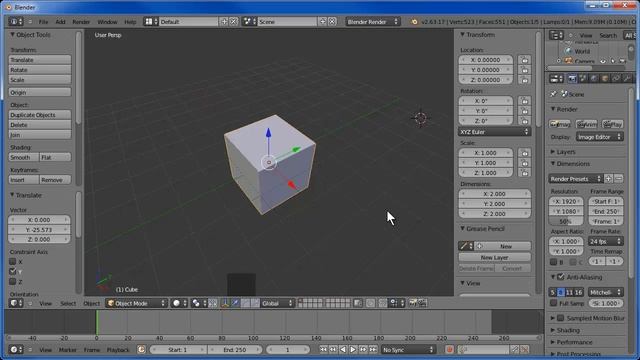Screen dimensions: 640x360
Task: Open the Render menu in the top bar
Action: 81,22
